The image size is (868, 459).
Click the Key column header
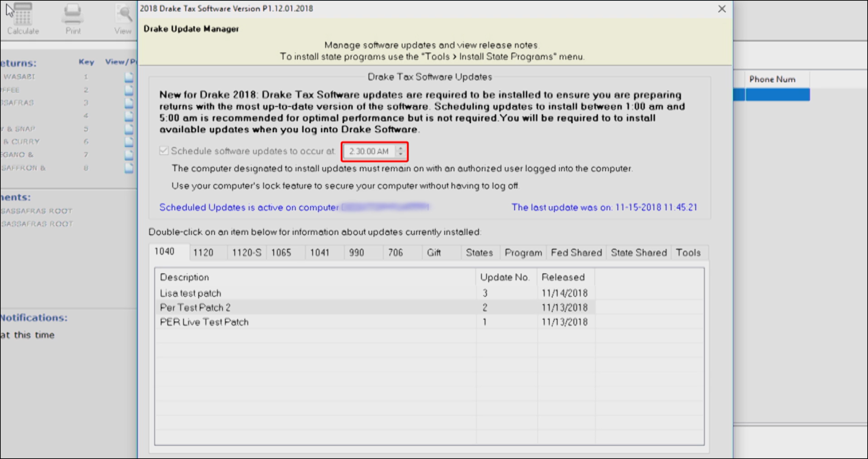click(x=86, y=62)
